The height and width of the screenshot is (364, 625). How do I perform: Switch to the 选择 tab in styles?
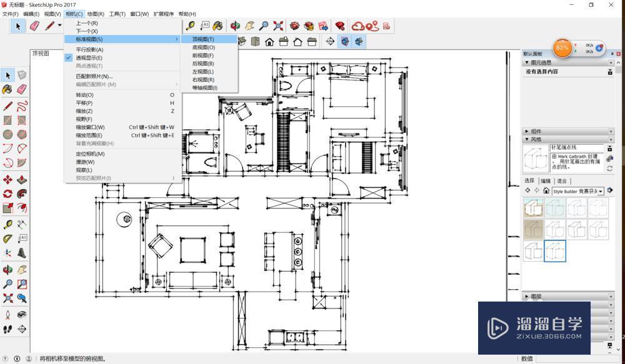tap(529, 180)
